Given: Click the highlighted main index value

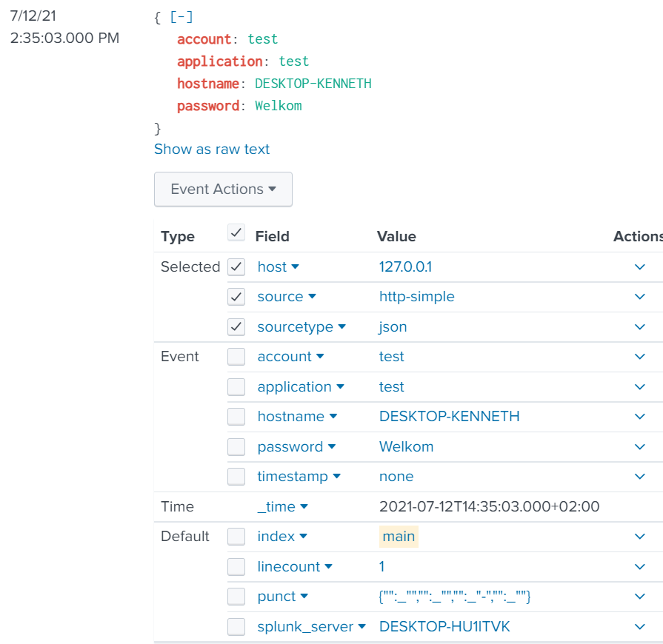Looking at the screenshot, I should (399, 537).
